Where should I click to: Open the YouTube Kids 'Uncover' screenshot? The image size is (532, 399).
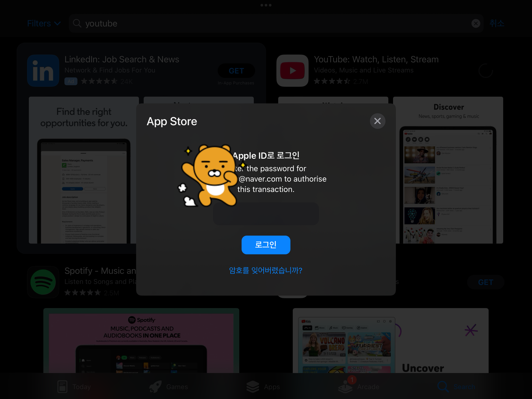(390, 341)
